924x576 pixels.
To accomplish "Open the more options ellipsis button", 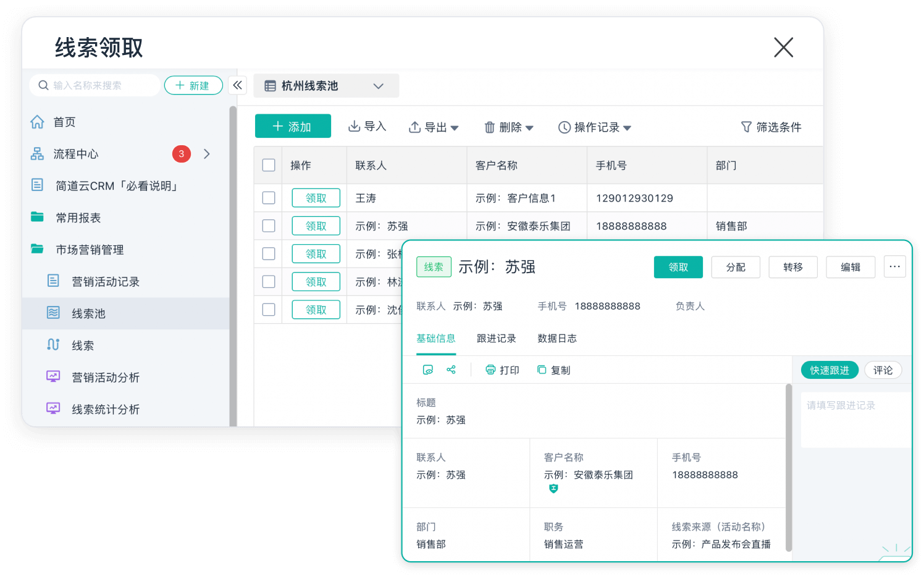I will (894, 266).
